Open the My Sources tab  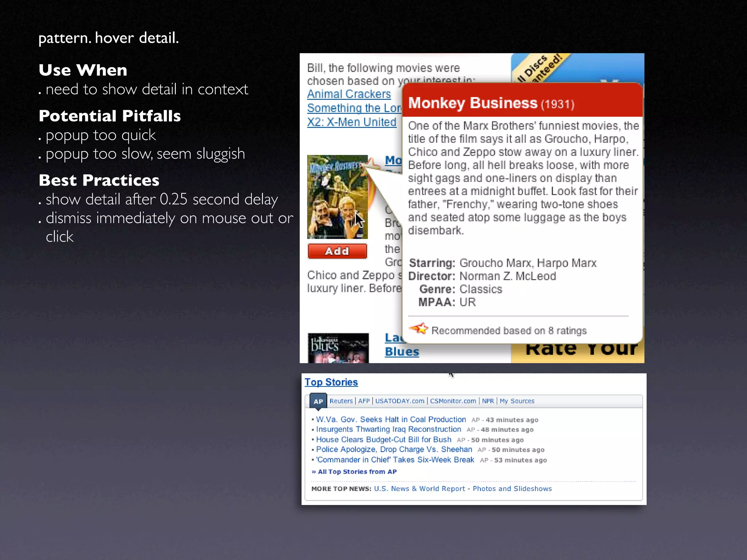coord(517,401)
